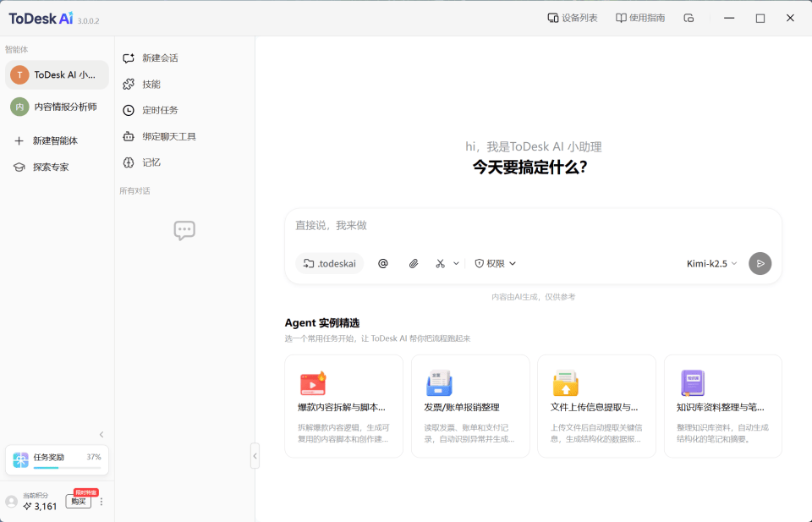Click the ToDesk AI logo
Image resolution: width=812 pixels, height=522 pixels.
[41, 19]
